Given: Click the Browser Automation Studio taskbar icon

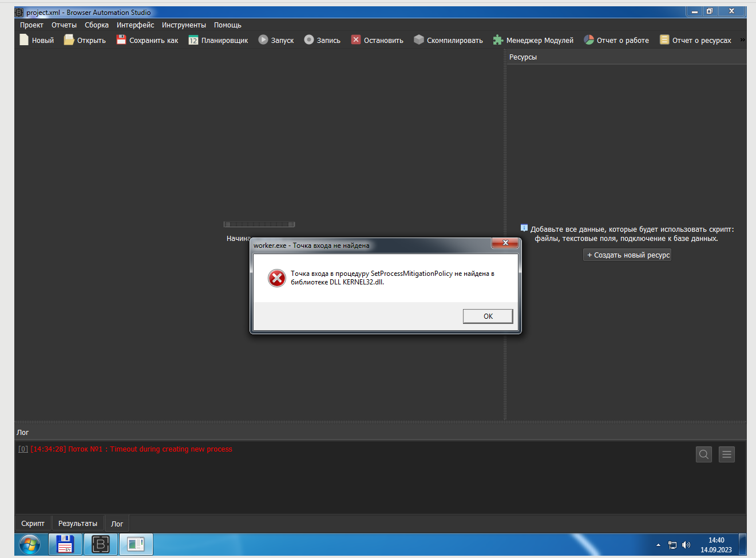Looking at the screenshot, I should pyautogui.click(x=100, y=544).
